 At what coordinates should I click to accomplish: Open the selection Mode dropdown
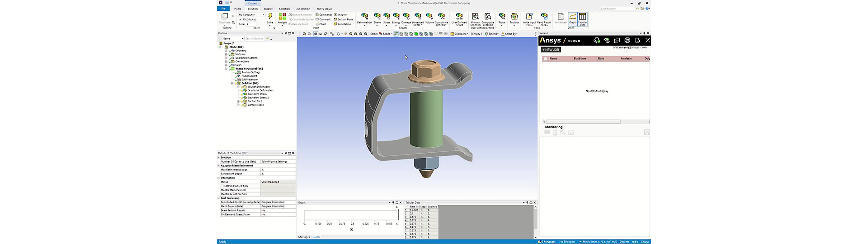385,34
